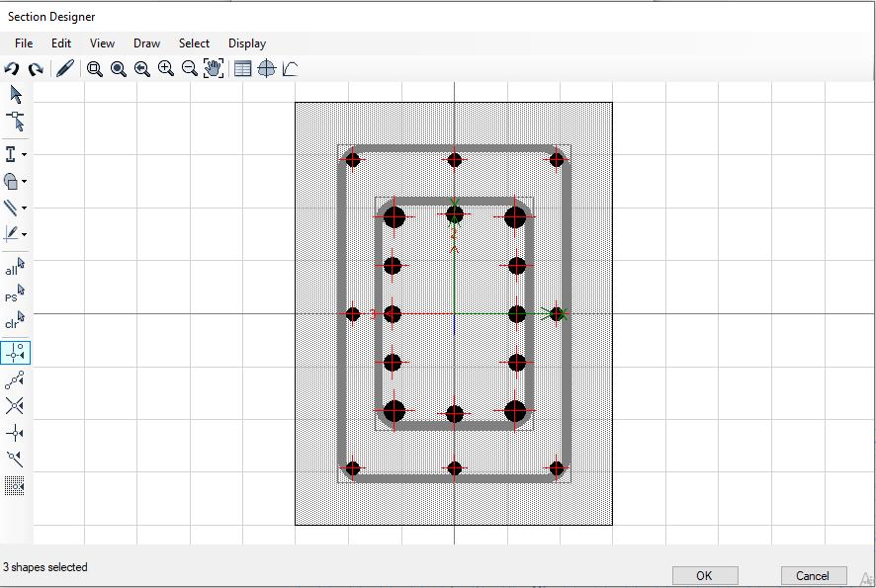Toggle snap to points
This screenshot has width=876, height=588.
[15, 353]
